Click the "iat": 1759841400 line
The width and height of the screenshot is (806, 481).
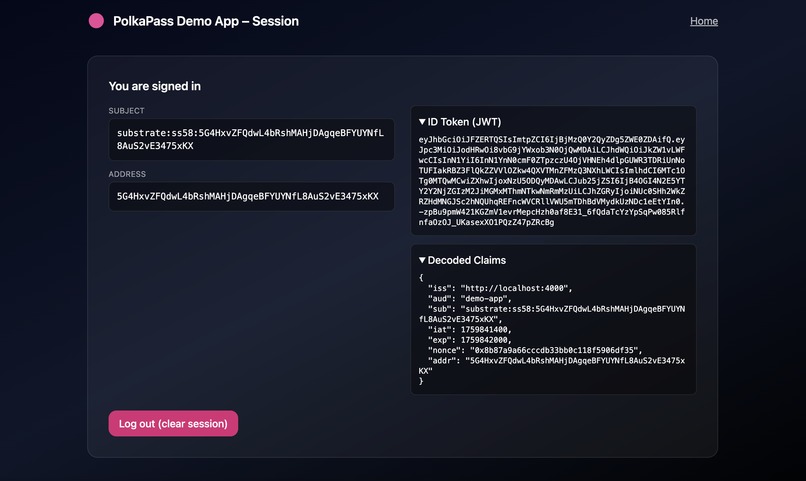tap(469, 329)
